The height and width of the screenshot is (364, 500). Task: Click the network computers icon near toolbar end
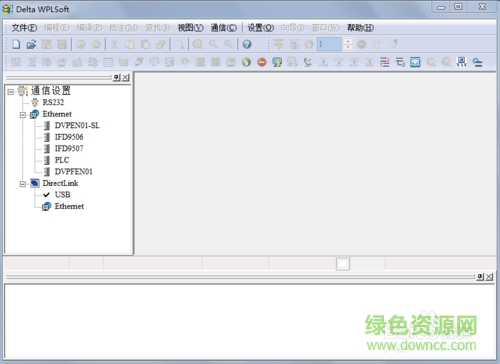462,62
